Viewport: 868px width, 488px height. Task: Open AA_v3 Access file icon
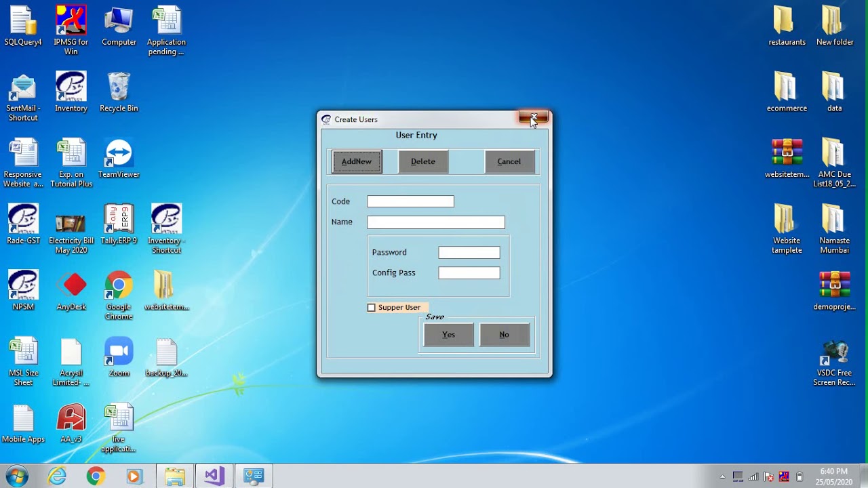tap(71, 423)
